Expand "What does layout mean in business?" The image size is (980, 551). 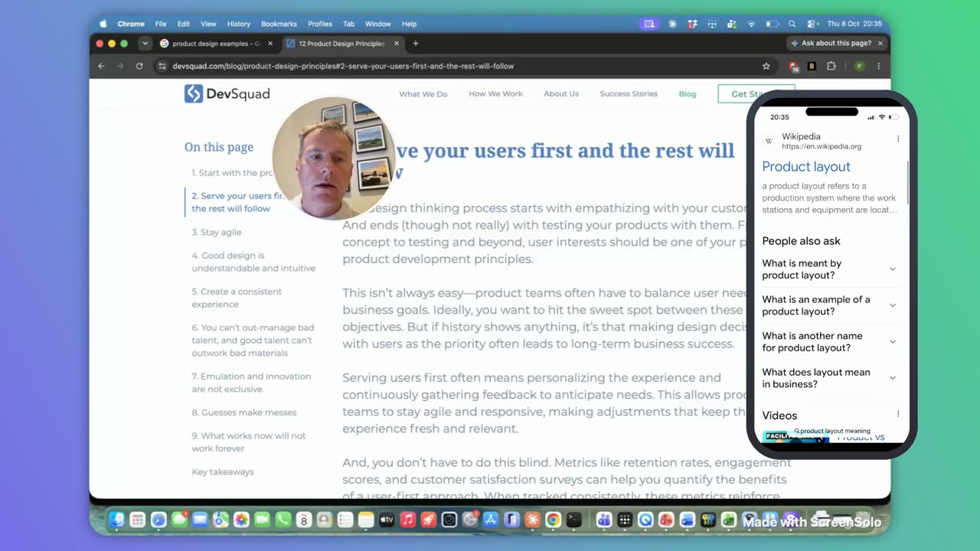click(x=829, y=378)
